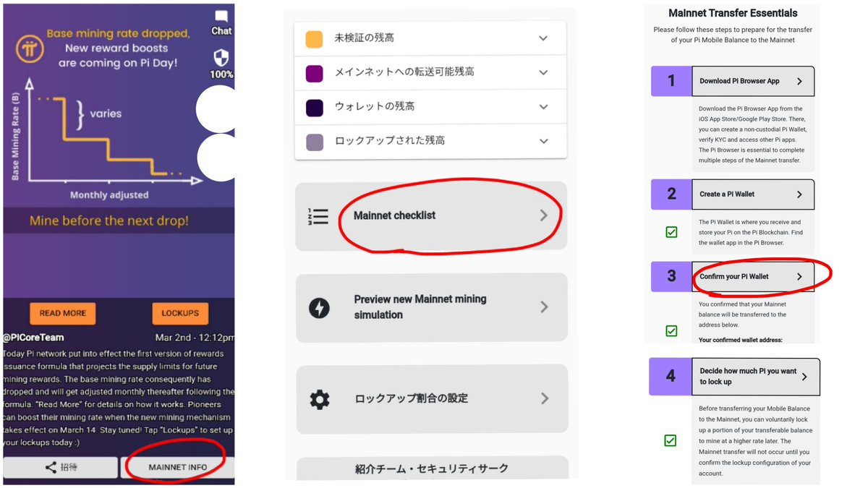Open 紹介チーム・セキュリティサークル item
This screenshot has height=488, width=868.
431,468
